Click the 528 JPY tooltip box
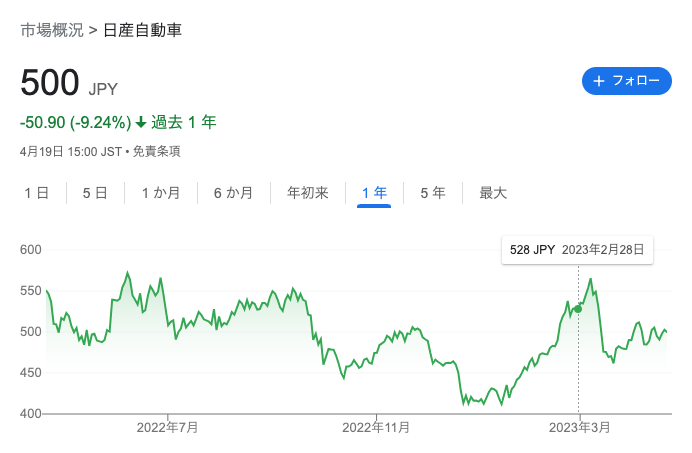The image size is (692, 453). [577, 250]
